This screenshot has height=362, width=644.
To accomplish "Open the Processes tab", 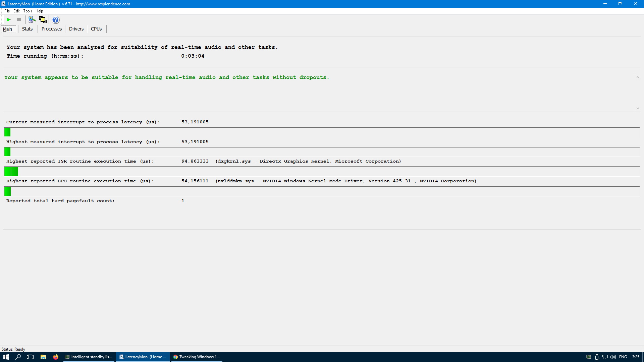I will 51,29.
